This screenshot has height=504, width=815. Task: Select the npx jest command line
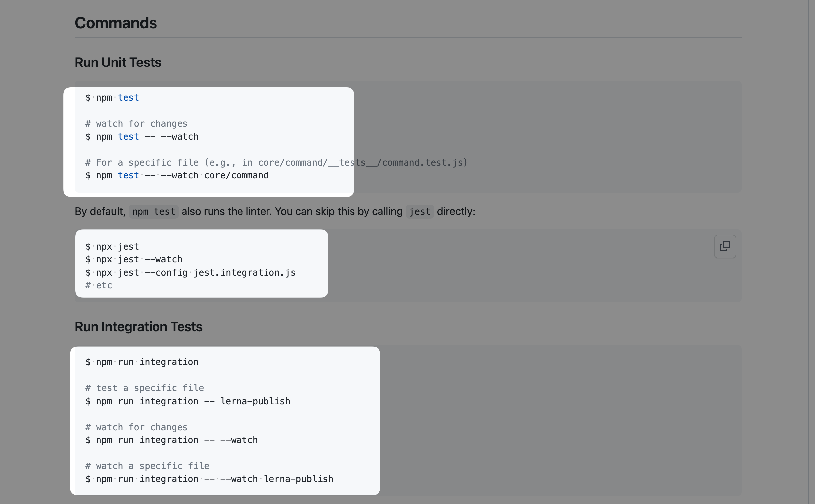(x=112, y=246)
